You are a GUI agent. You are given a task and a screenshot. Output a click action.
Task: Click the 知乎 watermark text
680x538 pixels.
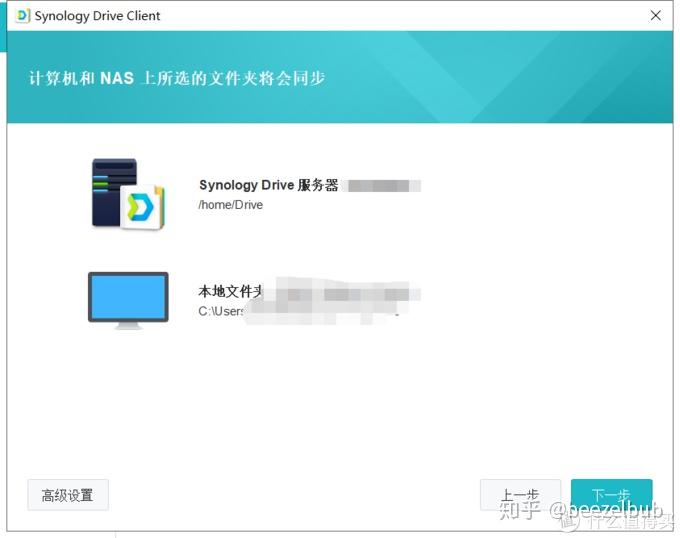point(520,510)
